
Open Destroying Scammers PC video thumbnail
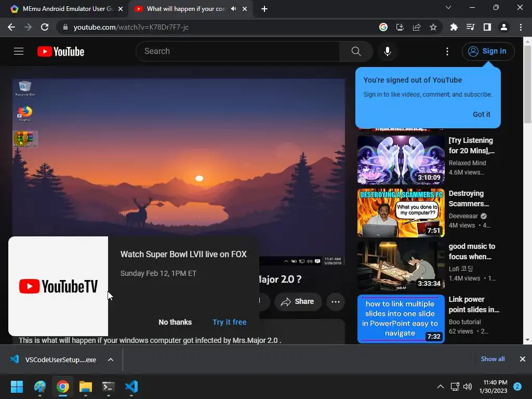tap(401, 212)
